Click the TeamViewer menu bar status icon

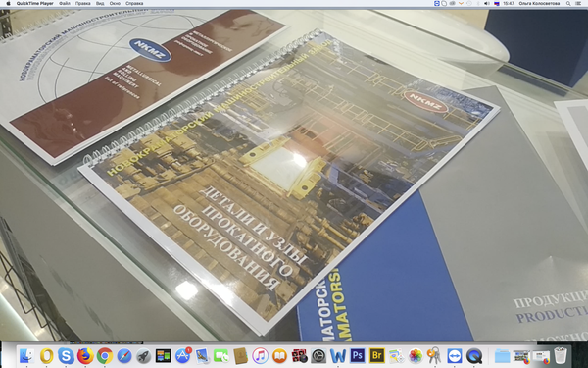tap(436, 3)
